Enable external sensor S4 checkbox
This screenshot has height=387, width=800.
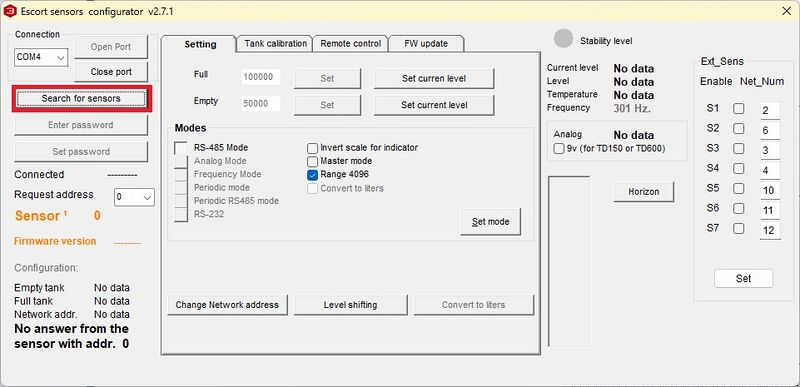point(738,168)
